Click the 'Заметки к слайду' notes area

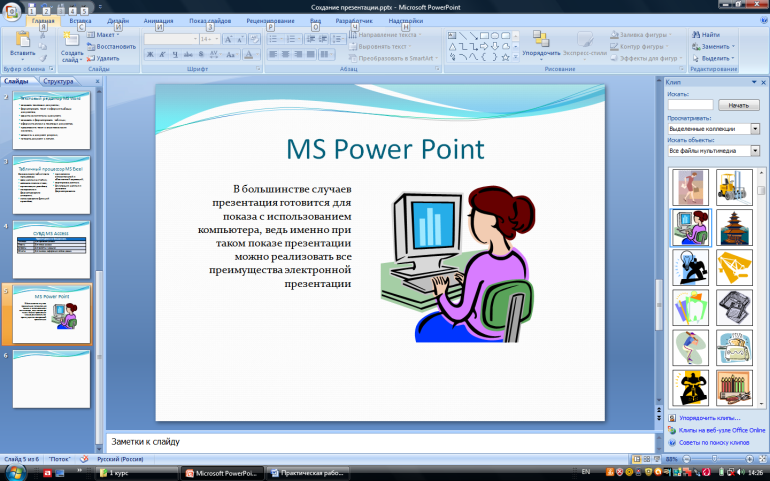(x=381, y=442)
